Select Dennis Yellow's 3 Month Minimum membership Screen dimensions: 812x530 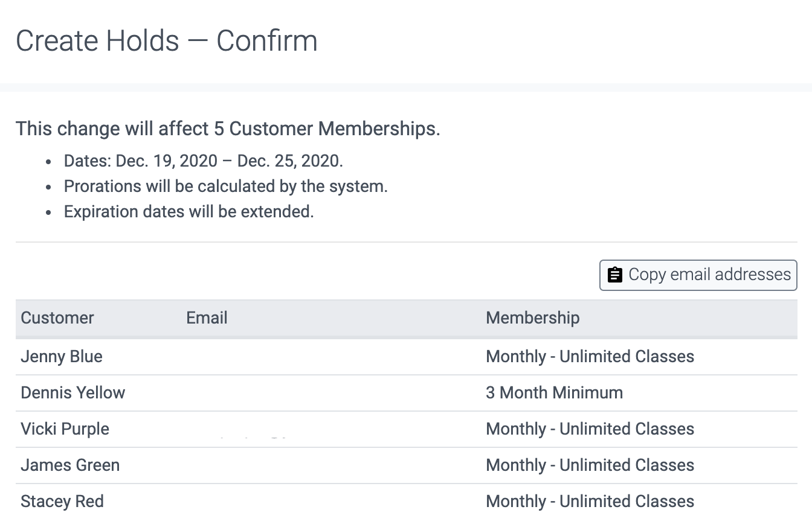pyautogui.click(x=555, y=392)
